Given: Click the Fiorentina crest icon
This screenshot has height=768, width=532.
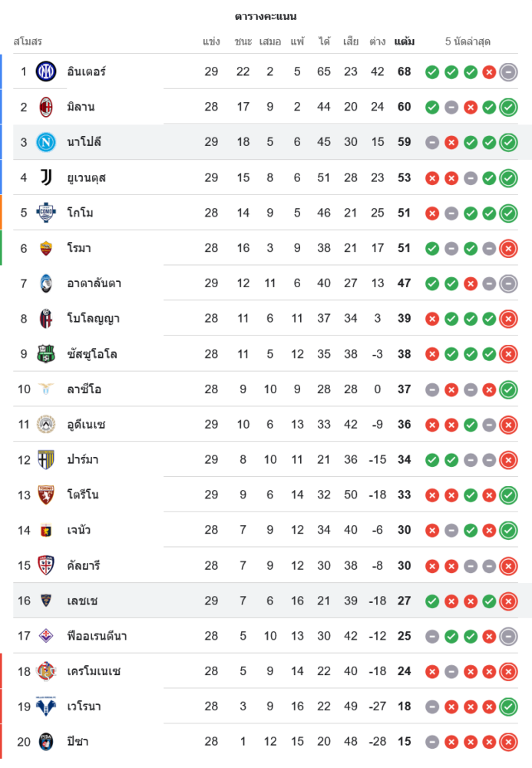Looking at the screenshot, I should 46,636.
